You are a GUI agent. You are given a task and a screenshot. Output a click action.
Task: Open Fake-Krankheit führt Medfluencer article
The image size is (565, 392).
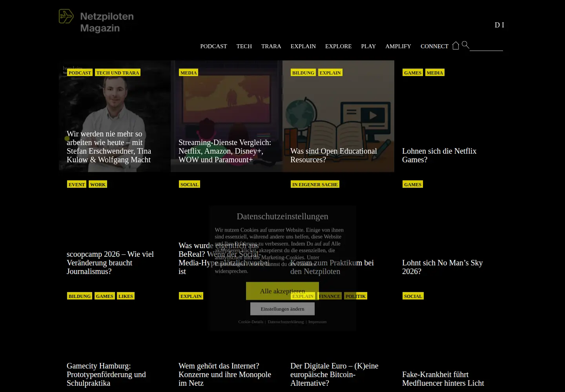coord(443,379)
